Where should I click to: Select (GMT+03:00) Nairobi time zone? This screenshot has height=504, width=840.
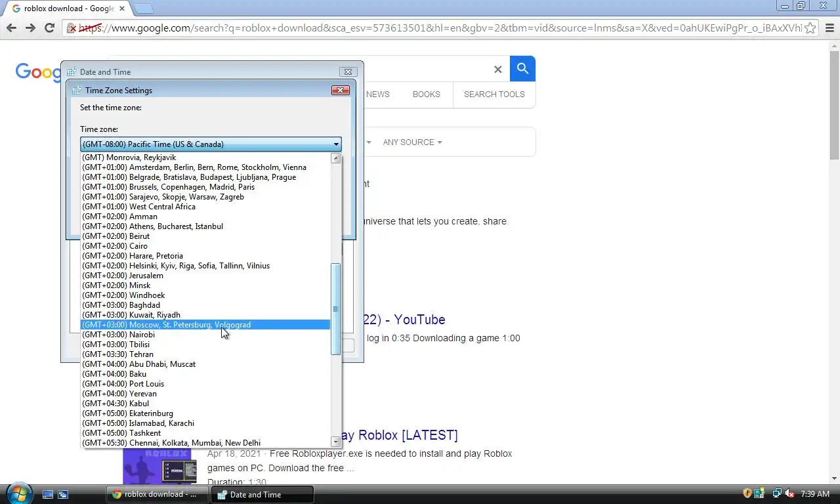[205, 335]
